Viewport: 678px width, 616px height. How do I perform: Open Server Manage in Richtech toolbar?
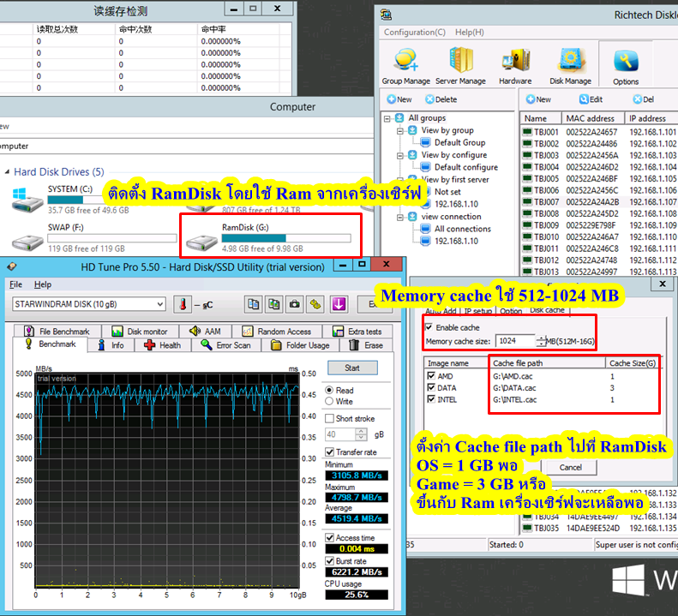coord(460,66)
